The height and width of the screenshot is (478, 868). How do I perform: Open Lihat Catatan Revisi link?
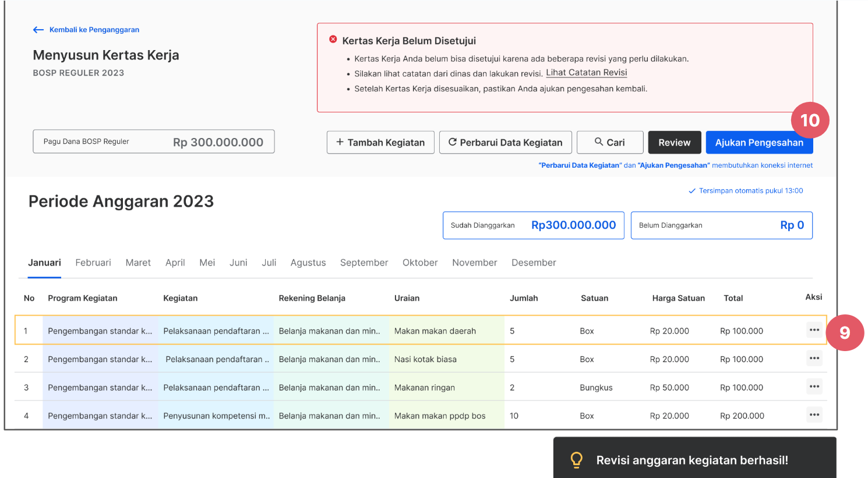[x=586, y=73]
